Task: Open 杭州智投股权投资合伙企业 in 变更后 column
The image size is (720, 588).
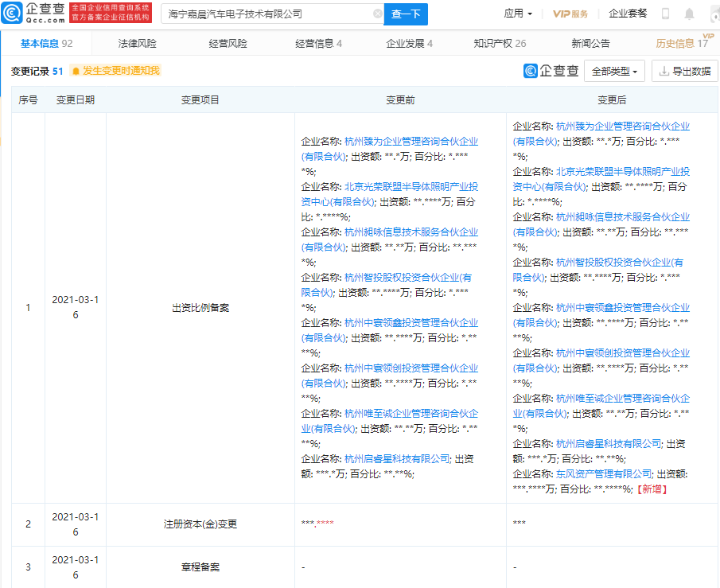Action: 598,270
